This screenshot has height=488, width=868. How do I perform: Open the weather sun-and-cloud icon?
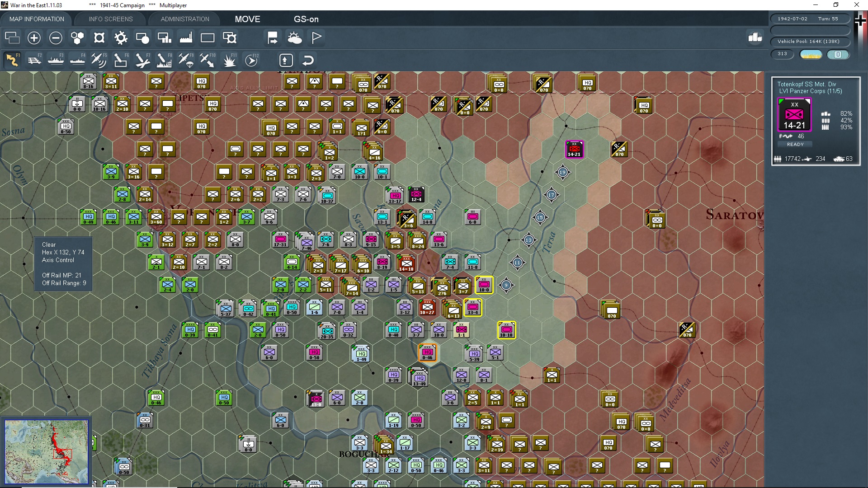pyautogui.click(x=295, y=38)
